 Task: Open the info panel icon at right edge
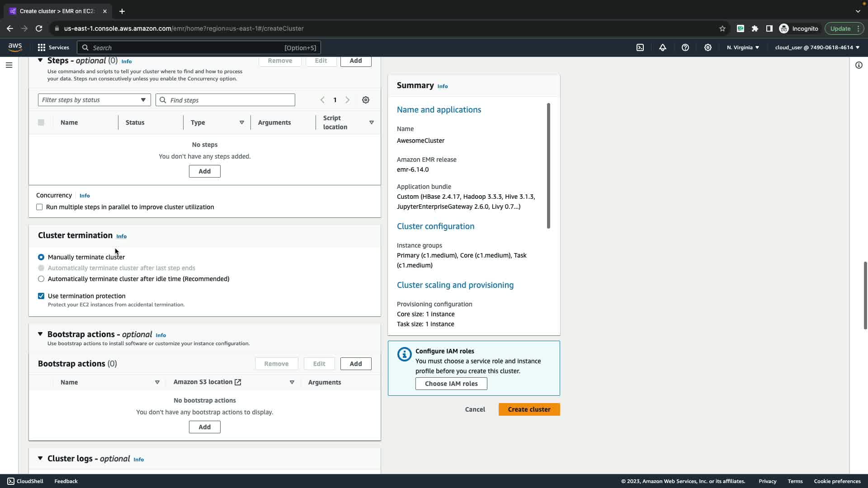(859, 65)
